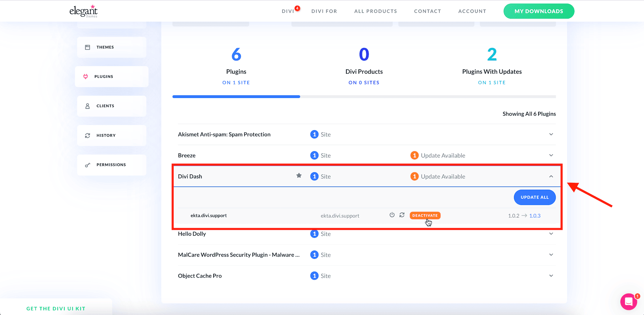Collapse the Divi Dash plugin row
This screenshot has height=315, width=644.
tap(551, 176)
